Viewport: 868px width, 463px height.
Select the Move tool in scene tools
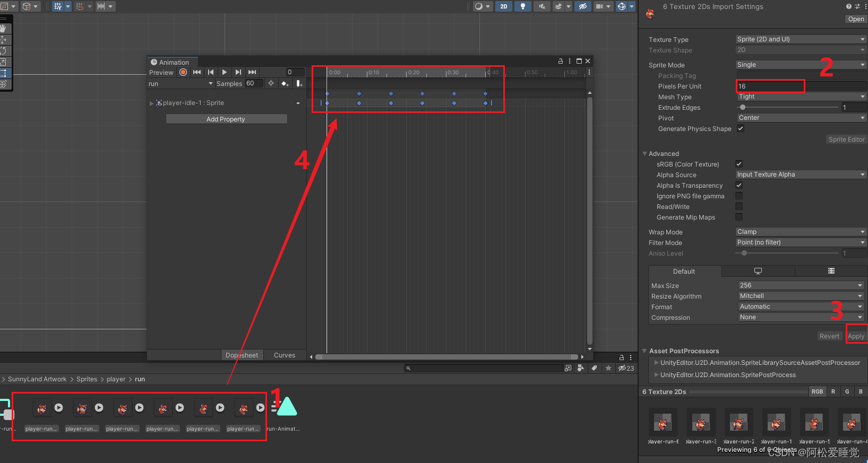point(3,40)
